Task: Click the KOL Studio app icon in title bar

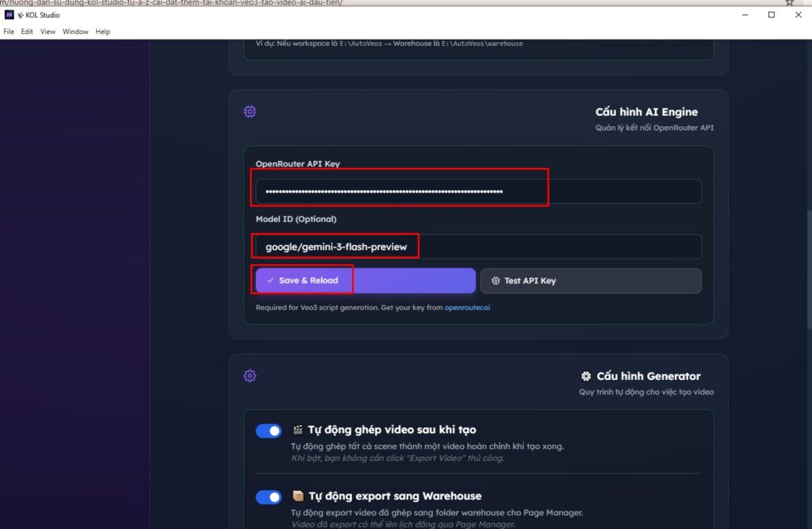Action: coord(9,15)
